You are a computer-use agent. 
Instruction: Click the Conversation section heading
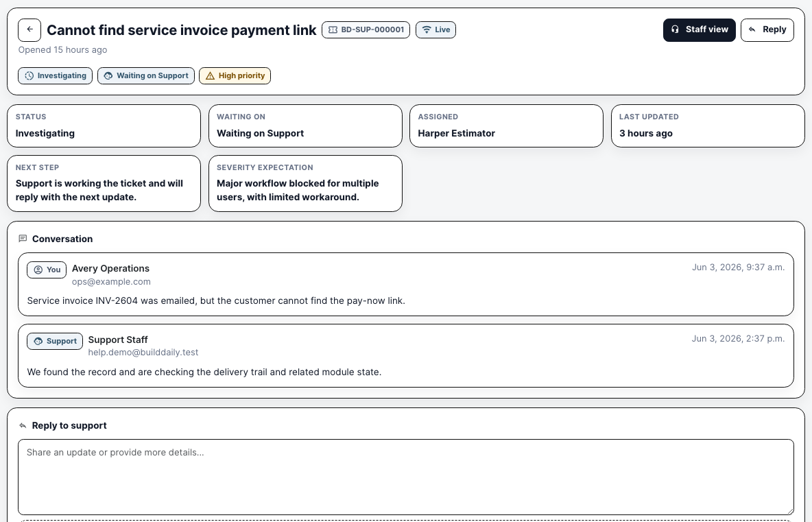pyautogui.click(x=62, y=239)
